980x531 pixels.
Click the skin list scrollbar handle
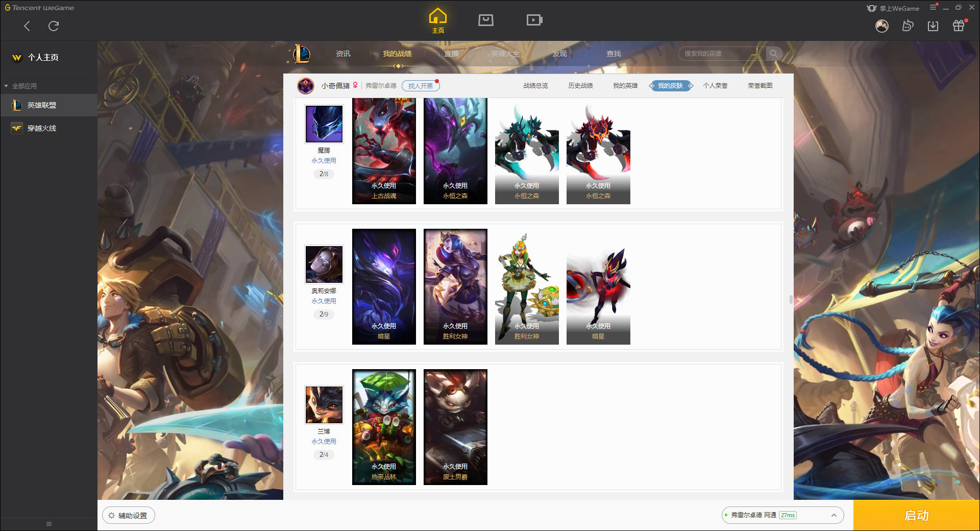(x=791, y=299)
